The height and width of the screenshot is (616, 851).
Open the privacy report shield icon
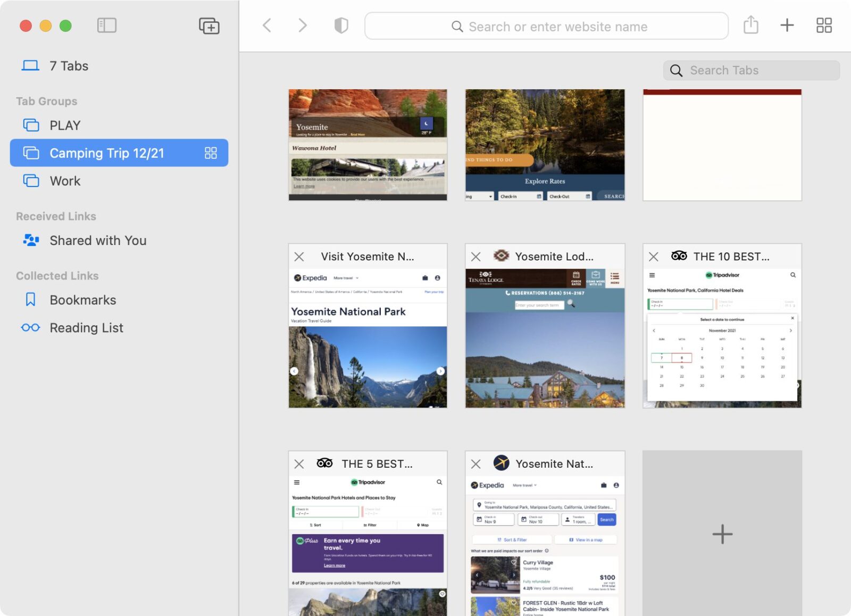tap(341, 25)
